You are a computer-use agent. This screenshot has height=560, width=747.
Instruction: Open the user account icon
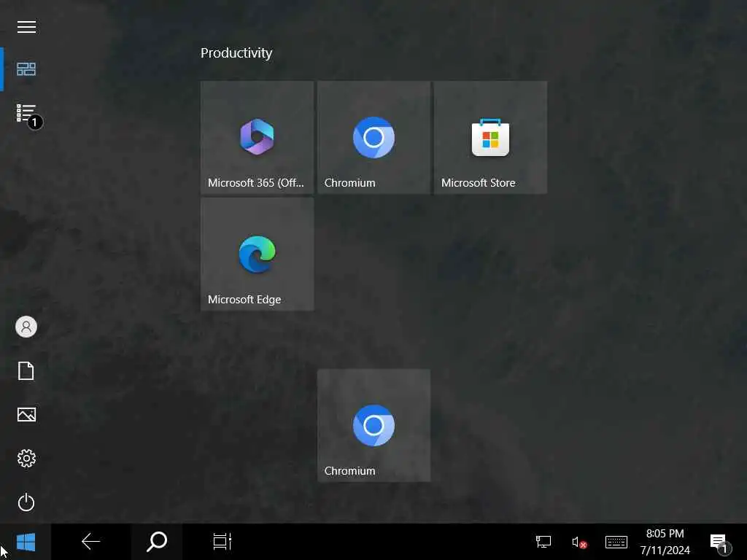tap(26, 327)
